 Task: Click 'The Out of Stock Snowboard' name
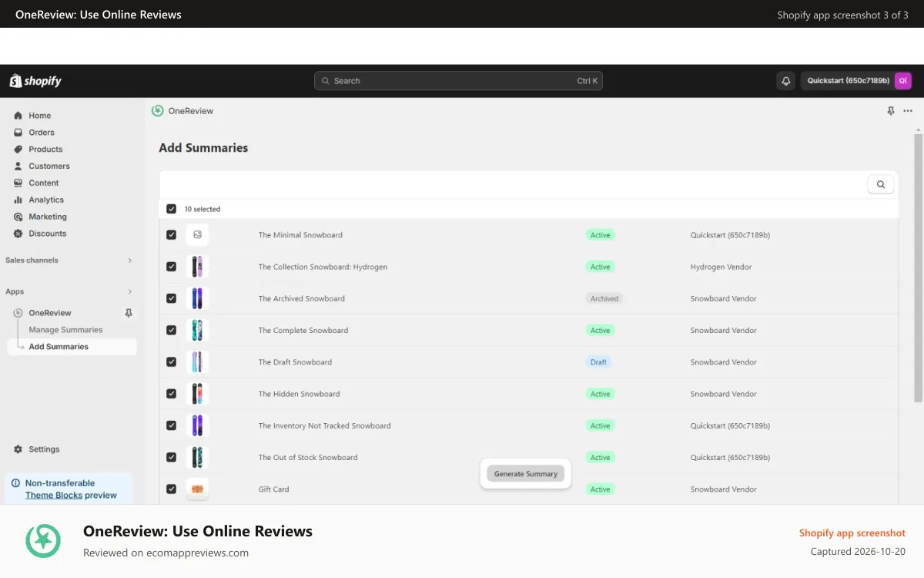pos(308,457)
